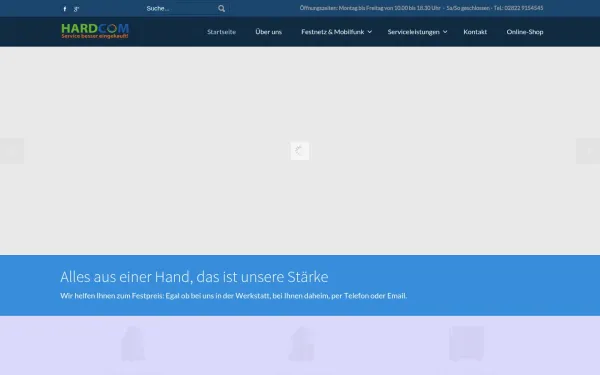Open Festnetz & Mobilfunk menu
600x375 pixels.
(333, 32)
